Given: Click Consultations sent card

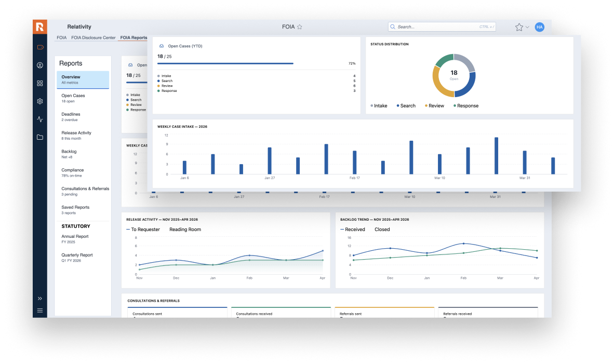Looking at the screenshot, I should pos(177,313).
